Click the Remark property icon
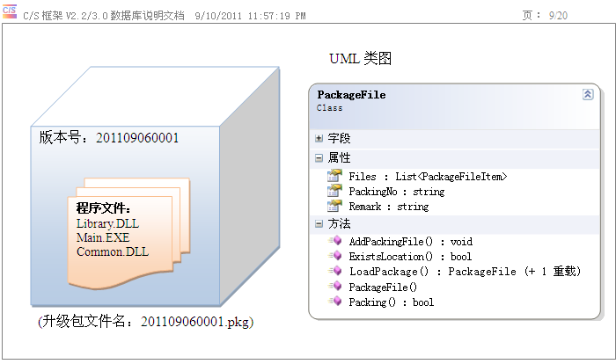The height and width of the screenshot is (364, 616). click(x=334, y=206)
